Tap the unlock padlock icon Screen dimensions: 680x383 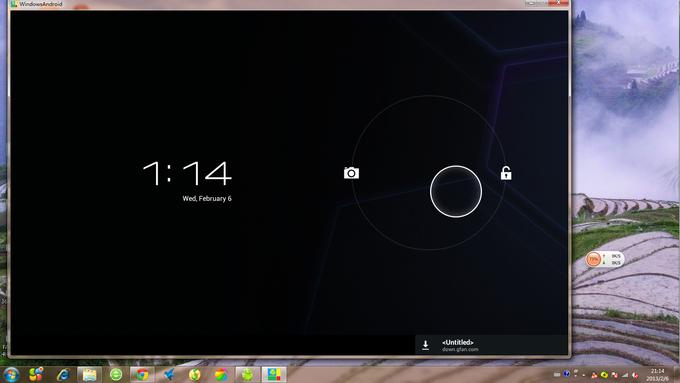click(x=506, y=173)
